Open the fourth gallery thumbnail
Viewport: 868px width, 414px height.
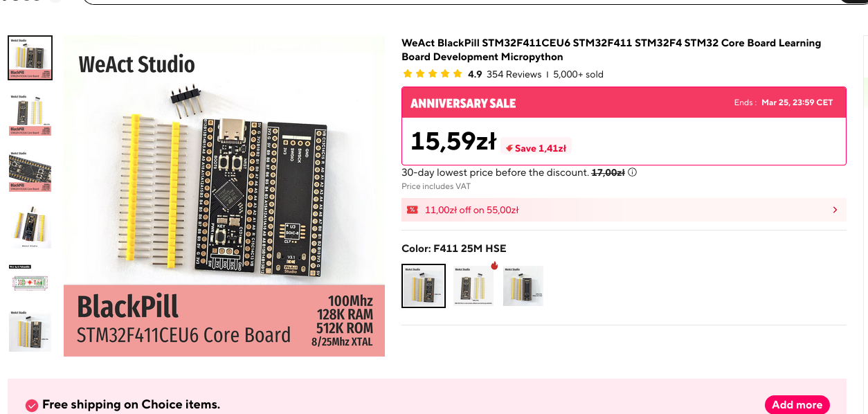coord(30,227)
